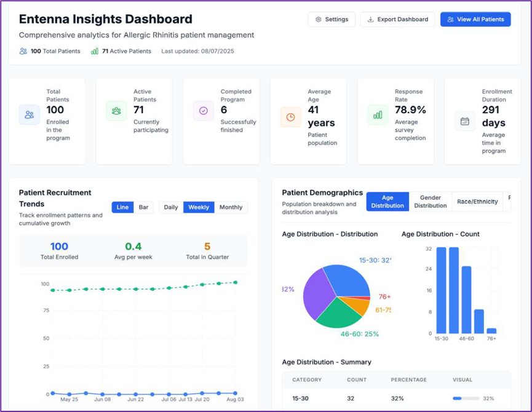532x412 pixels.
Task: Select the Age Distribution tab
Action: coord(387,202)
